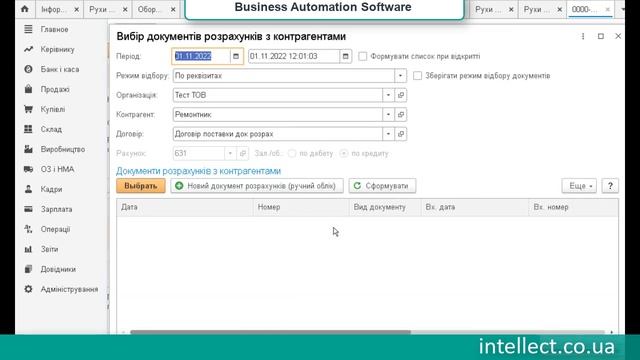
Task: Expand the Організація dropdown arrow
Action: (388, 95)
